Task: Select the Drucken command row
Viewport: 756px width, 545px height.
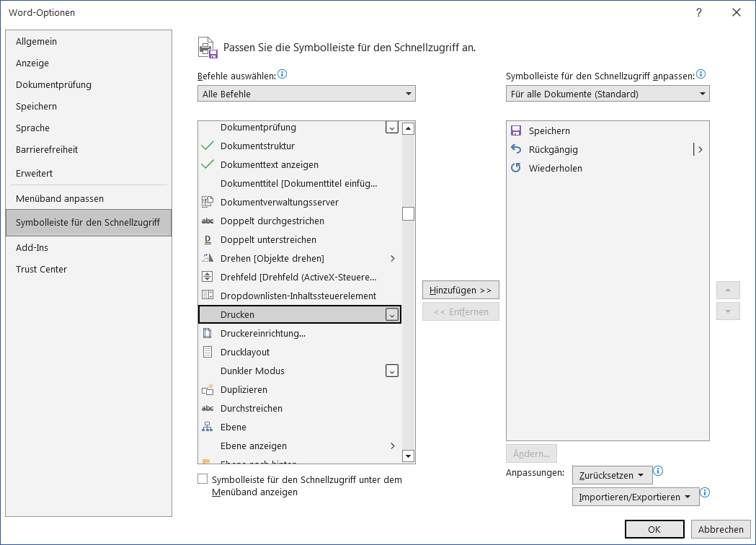Action: tap(299, 314)
